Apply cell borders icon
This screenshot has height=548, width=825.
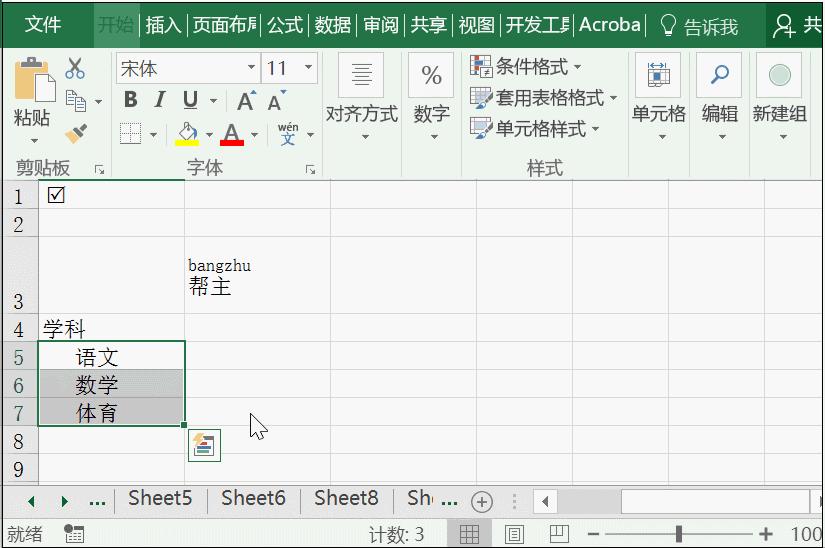point(130,134)
